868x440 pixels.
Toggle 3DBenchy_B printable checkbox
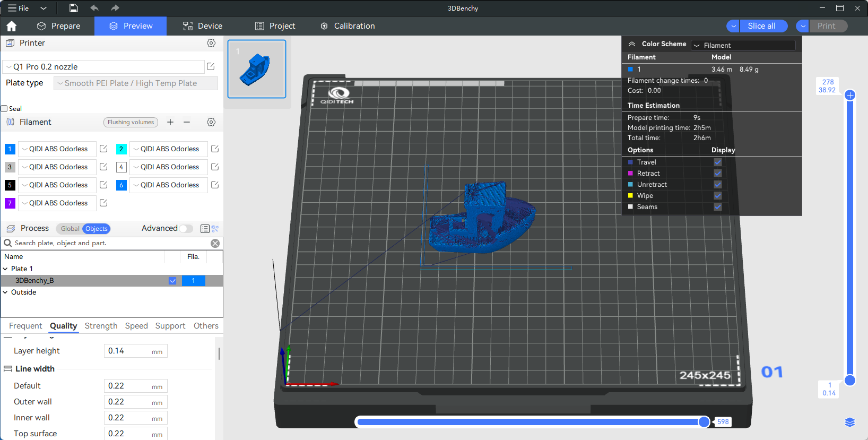[172, 281]
